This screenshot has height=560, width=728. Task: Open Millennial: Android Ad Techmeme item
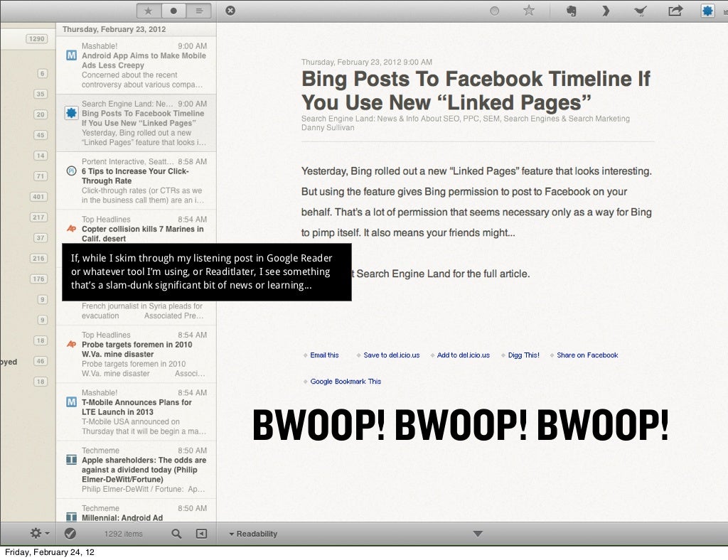136,510
